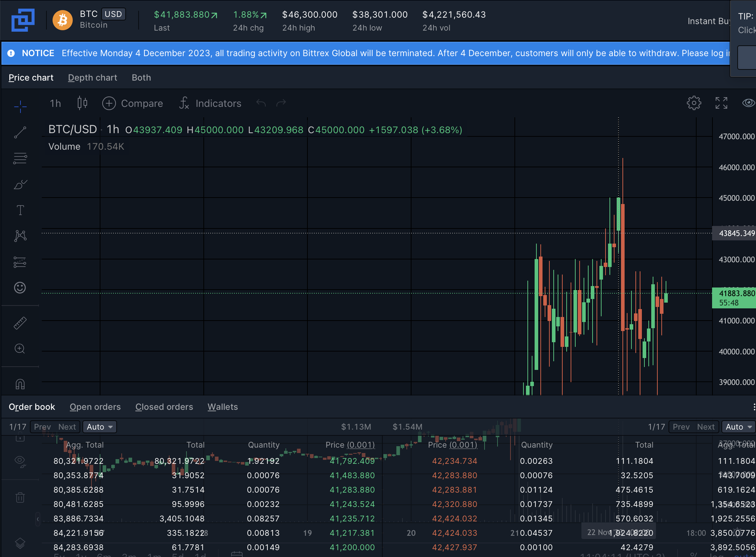Click the USD quote currency badge
The image size is (756, 557).
click(113, 14)
